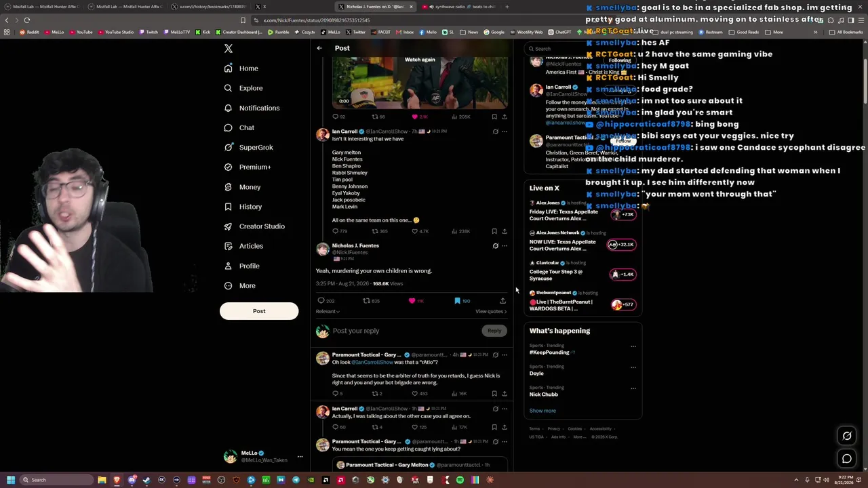Bookmark the video post
This screenshot has width=868, height=488.
pyautogui.click(x=494, y=117)
